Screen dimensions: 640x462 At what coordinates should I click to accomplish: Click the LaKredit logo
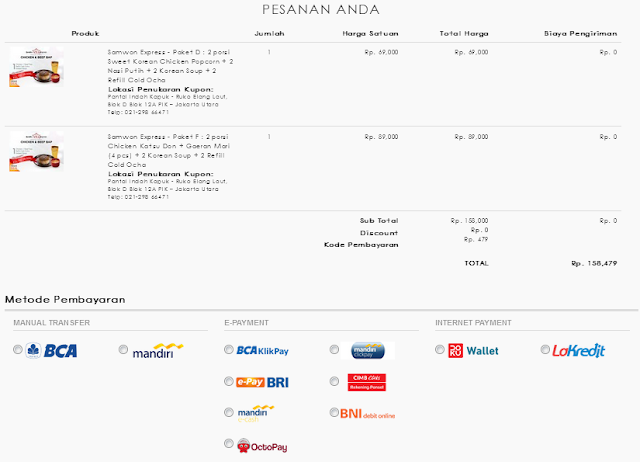579,351
